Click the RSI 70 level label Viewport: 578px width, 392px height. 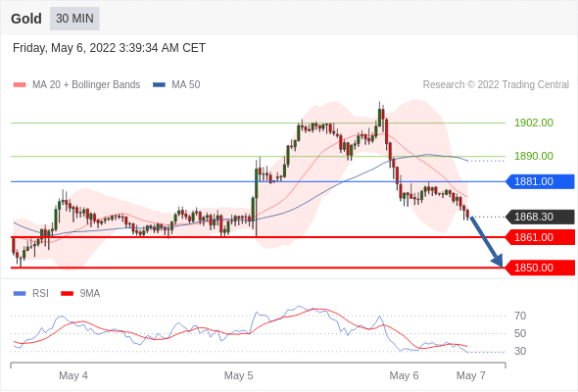(520, 316)
